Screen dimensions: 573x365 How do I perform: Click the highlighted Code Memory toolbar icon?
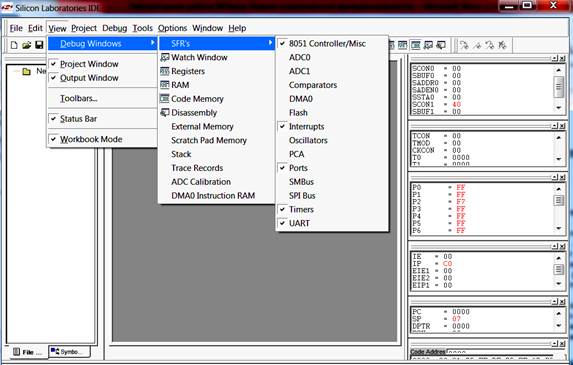[x=415, y=45]
